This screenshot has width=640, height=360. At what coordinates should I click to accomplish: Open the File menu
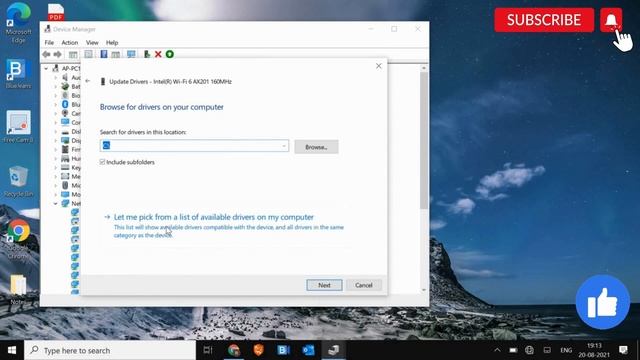[49, 42]
